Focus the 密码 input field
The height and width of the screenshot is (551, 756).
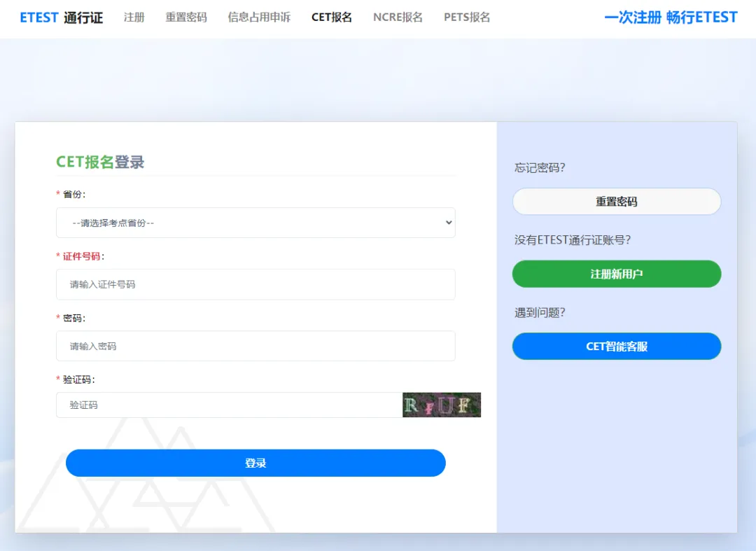pyautogui.click(x=255, y=346)
